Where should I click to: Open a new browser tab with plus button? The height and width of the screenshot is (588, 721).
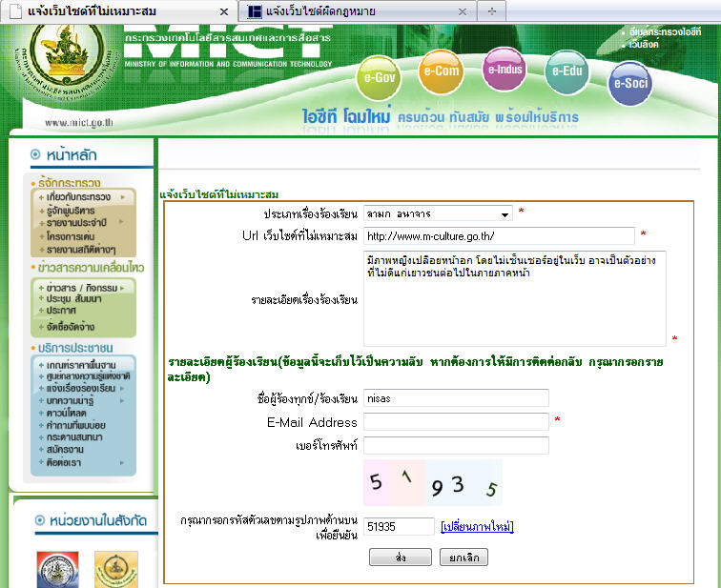coord(491,11)
